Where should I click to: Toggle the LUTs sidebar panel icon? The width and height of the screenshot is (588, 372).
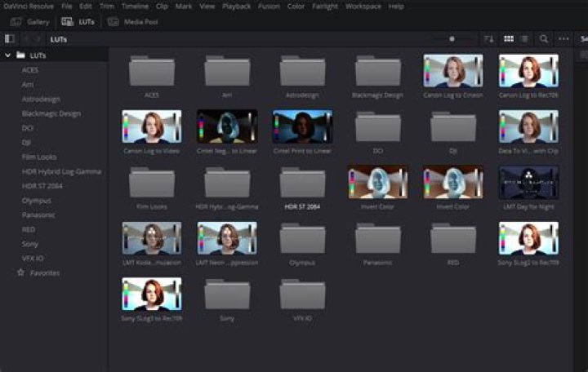(x=9, y=39)
